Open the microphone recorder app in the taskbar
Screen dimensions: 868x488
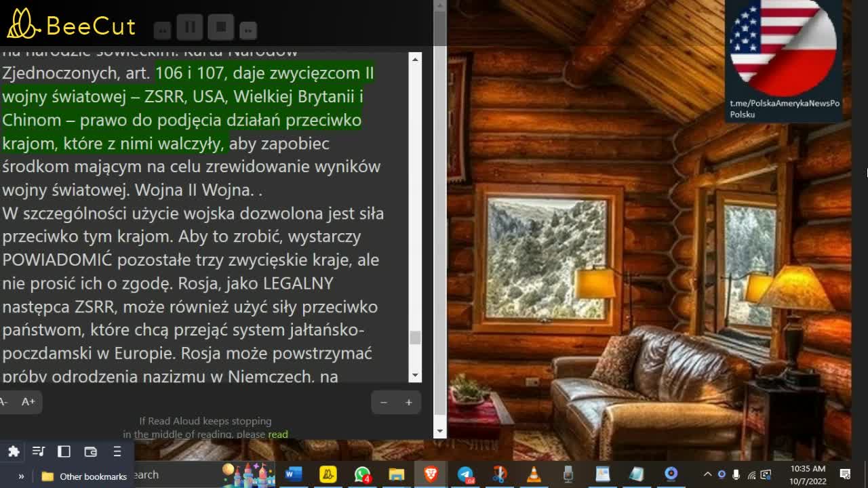click(568, 474)
